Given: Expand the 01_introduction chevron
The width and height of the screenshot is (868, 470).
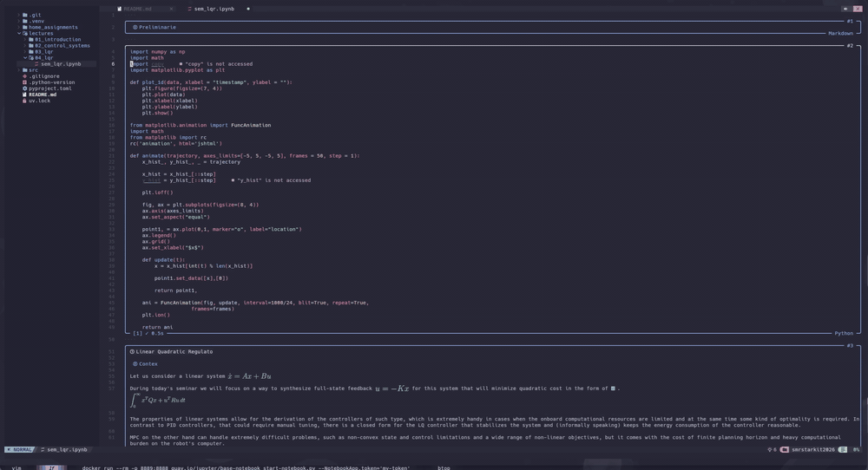Looking at the screenshot, I should (x=25, y=39).
